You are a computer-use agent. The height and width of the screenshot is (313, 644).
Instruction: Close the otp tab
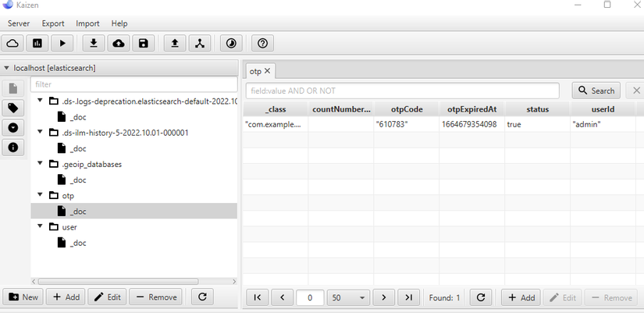click(x=268, y=71)
